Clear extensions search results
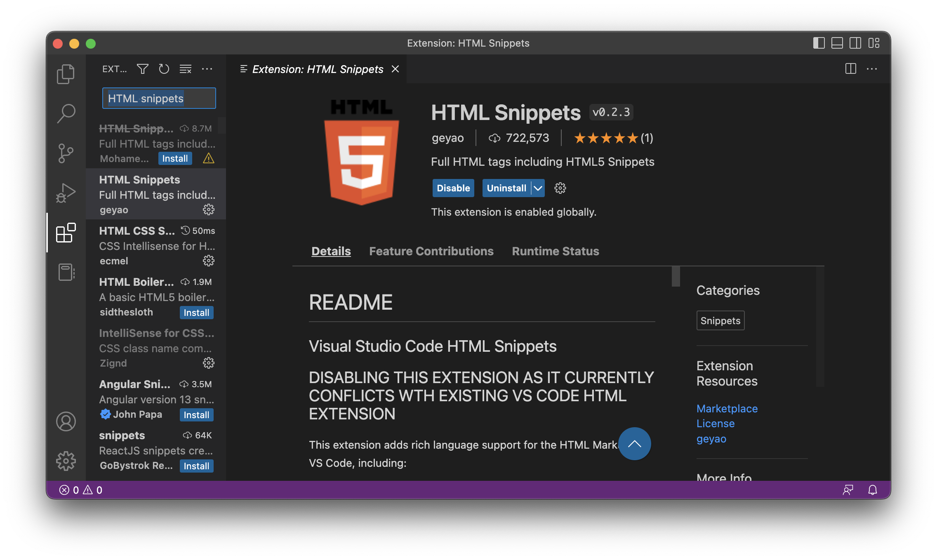This screenshot has width=937, height=560. tap(186, 69)
